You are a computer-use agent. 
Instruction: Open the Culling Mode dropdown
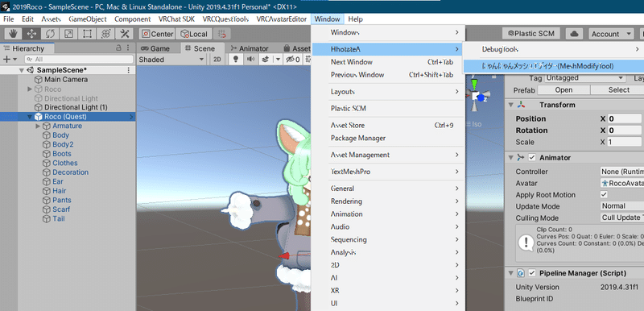tap(621, 218)
